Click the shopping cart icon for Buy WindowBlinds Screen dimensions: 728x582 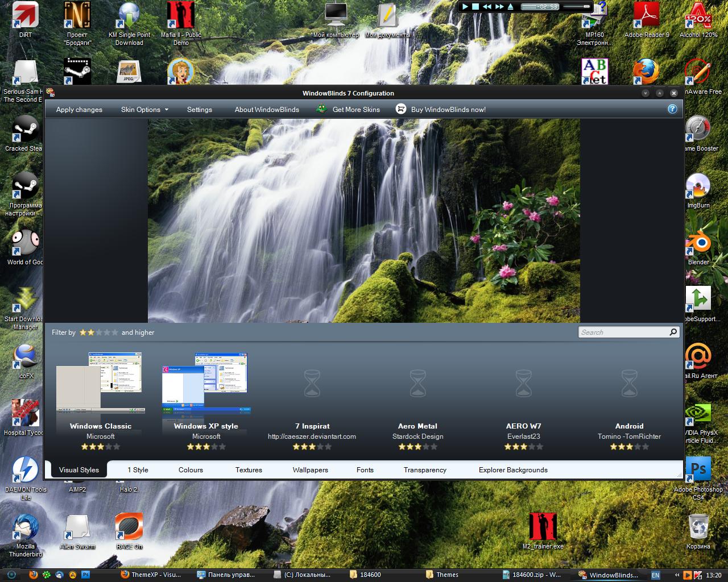click(401, 109)
